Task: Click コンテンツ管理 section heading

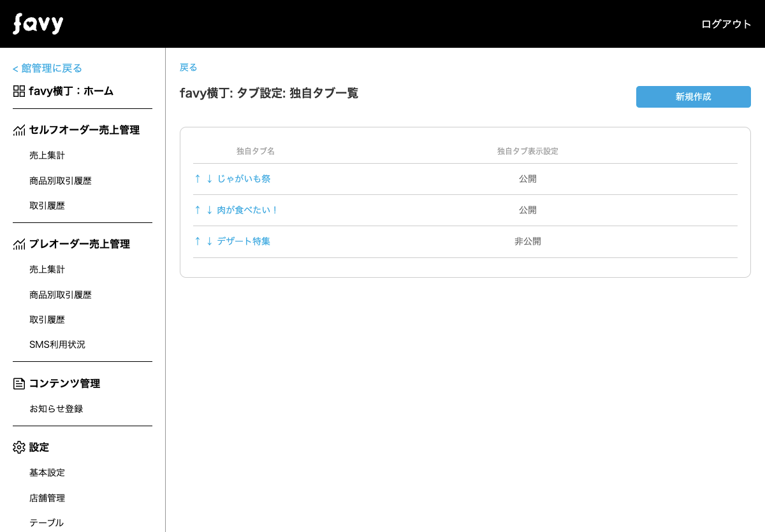Action: click(x=64, y=384)
